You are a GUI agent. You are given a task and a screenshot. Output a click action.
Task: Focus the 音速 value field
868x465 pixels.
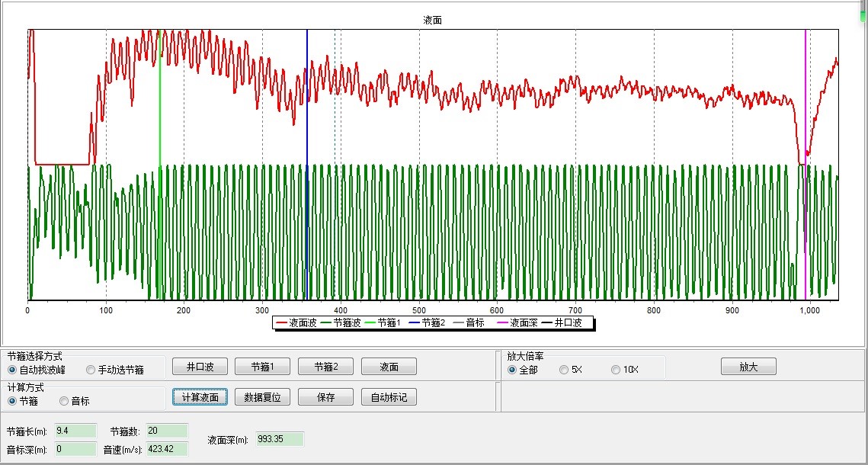[166, 449]
